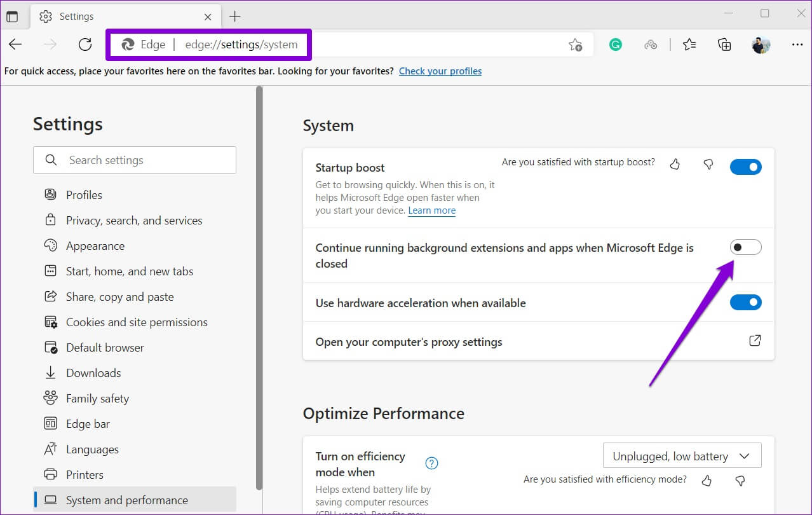Open Profiles settings section

point(135,195)
